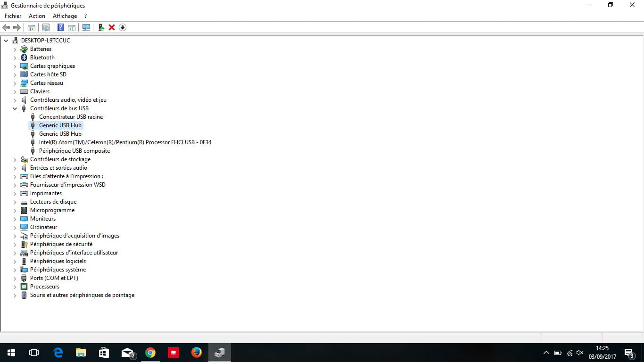Select the Imprimantes printer icon
The width and height of the screenshot is (644, 362).
point(24,193)
